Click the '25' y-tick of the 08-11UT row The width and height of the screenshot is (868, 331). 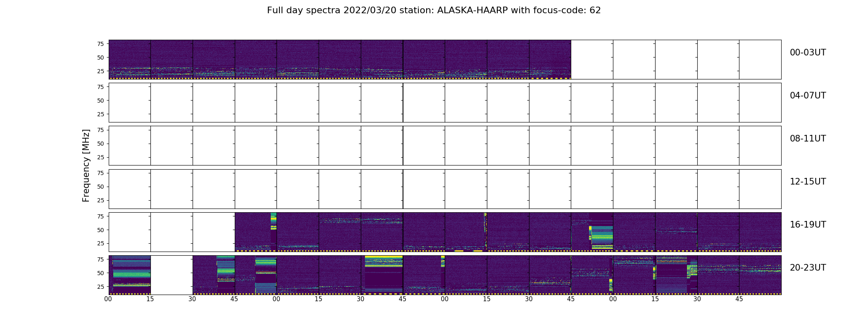[x=100, y=157]
